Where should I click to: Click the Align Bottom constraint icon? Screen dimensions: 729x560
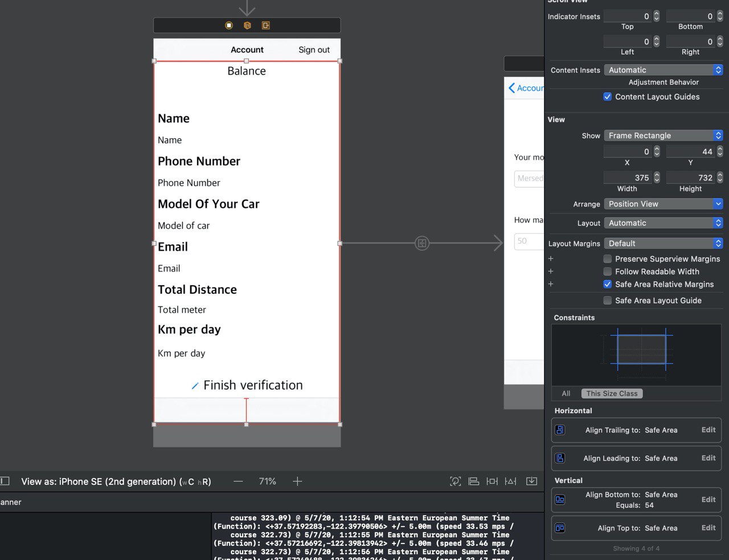tap(560, 500)
